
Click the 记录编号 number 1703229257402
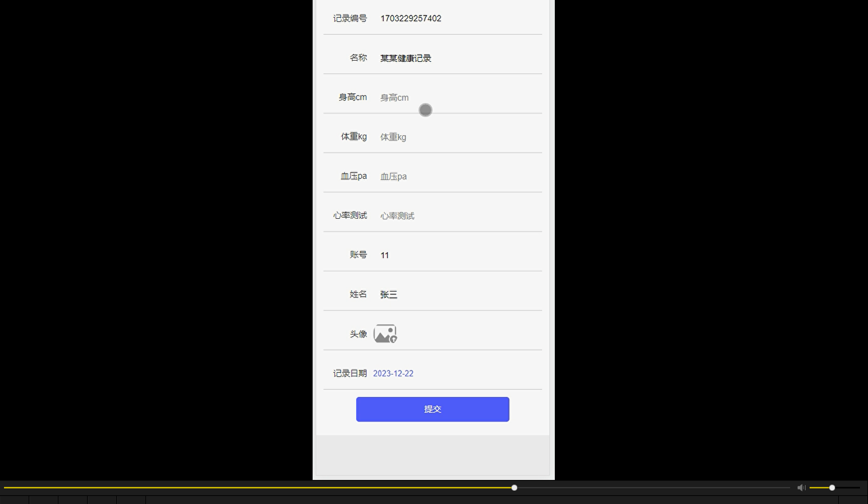click(411, 18)
